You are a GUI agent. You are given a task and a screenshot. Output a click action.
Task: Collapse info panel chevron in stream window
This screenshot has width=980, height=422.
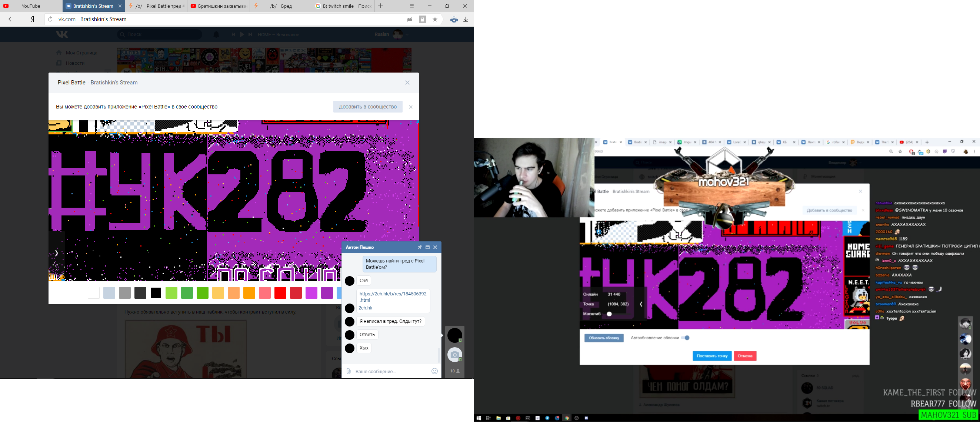(641, 304)
